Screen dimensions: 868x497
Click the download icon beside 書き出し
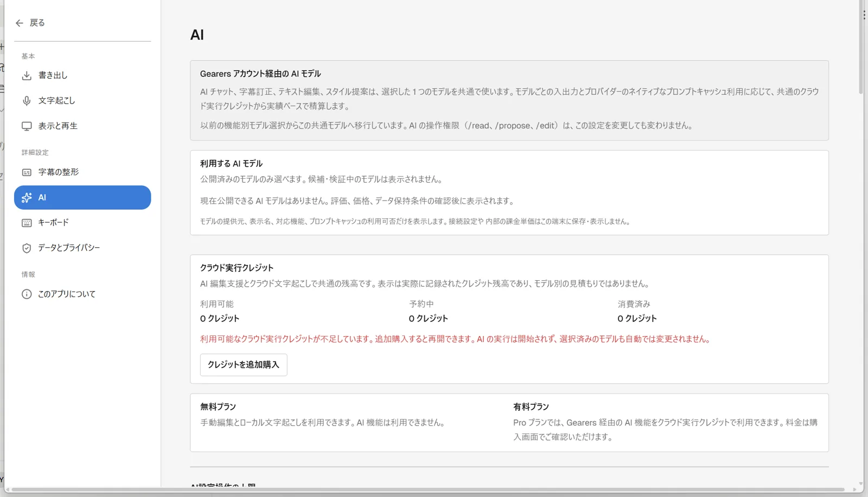pyautogui.click(x=27, y=75)
